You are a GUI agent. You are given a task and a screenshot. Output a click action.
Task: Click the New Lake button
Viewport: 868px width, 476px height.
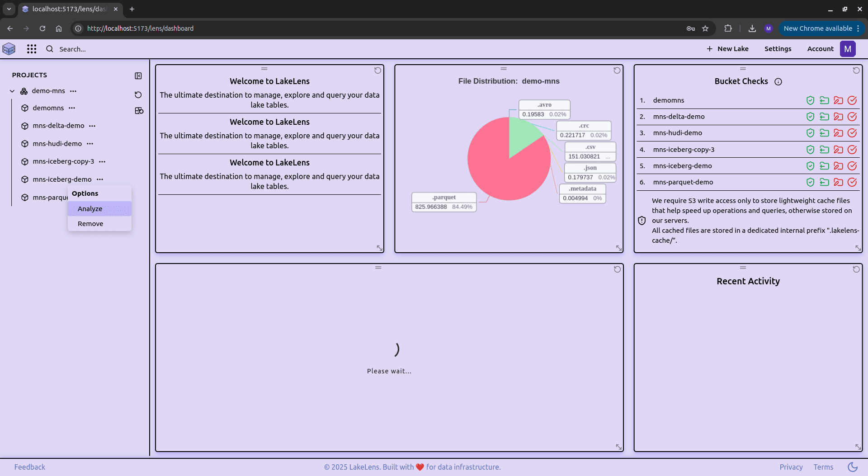(x=727, y=49)
